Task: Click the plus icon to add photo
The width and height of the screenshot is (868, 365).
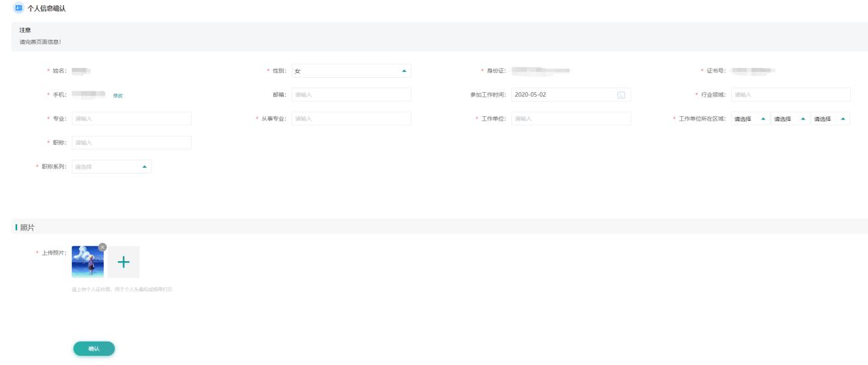Action: [x=123, y=262]
